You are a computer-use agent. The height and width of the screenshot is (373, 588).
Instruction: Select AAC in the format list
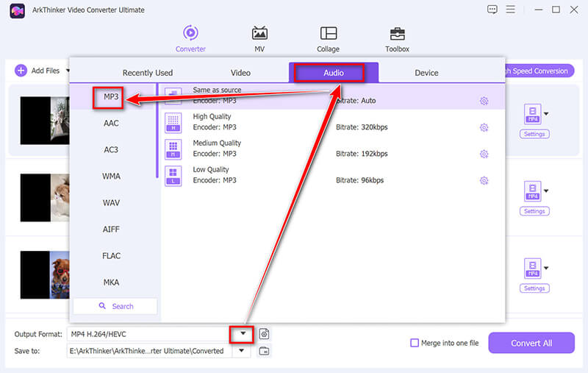coord(111,123)
